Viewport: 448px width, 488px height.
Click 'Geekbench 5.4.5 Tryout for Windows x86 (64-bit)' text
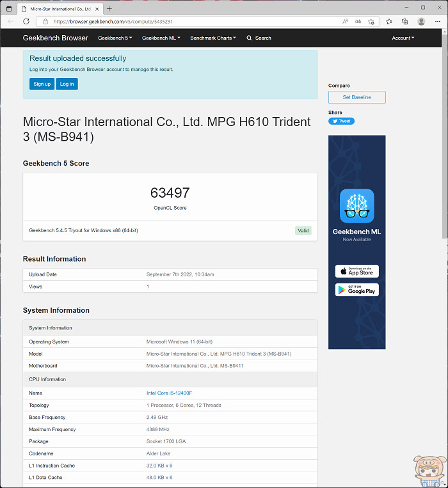(x=83, y=231)
